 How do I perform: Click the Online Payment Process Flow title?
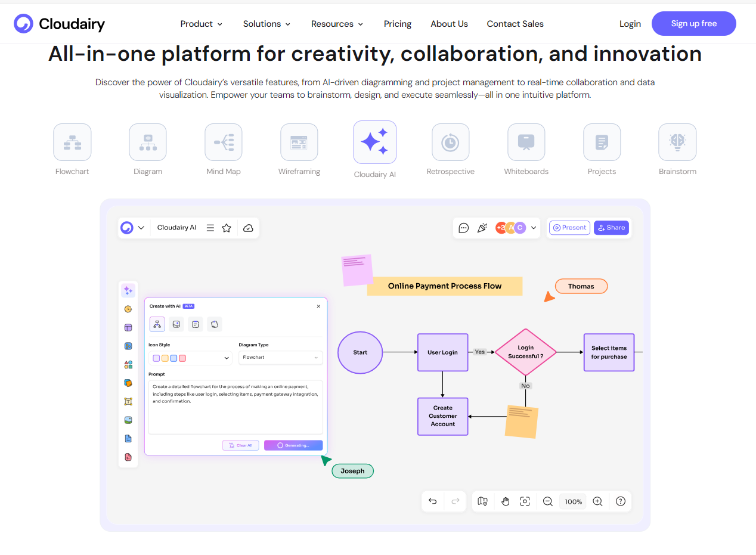tap(445, 286)
